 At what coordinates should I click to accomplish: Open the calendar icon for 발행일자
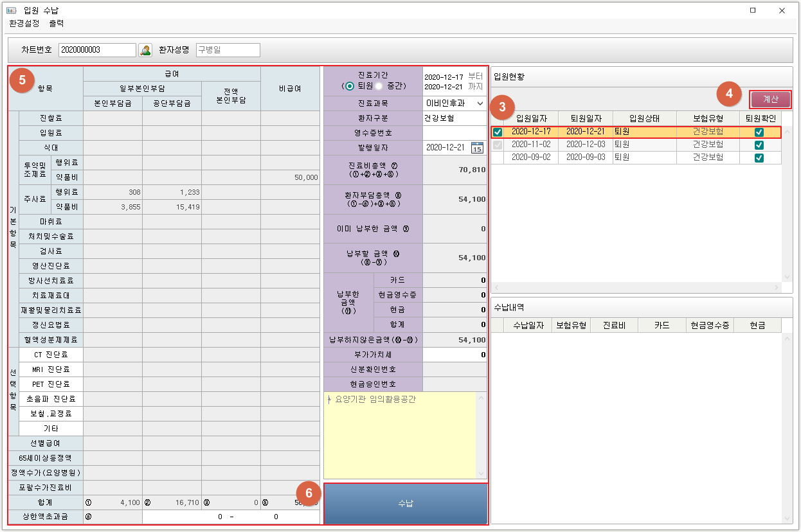(x=476, y=148)
